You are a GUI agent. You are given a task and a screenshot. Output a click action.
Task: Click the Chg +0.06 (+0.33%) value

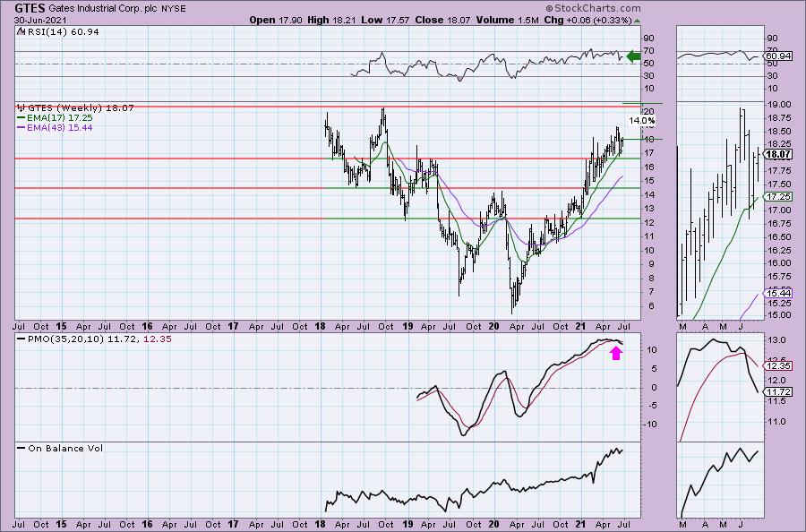(587, 20)
